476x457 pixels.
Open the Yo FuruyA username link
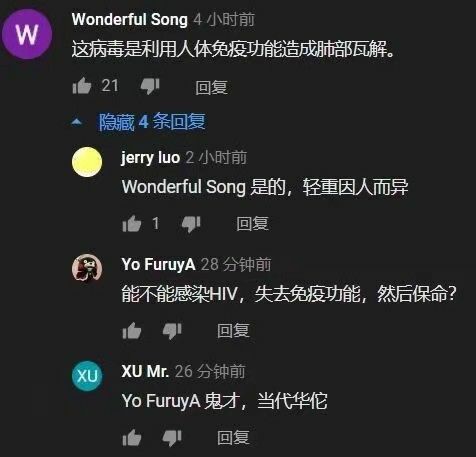coord(158,264)
